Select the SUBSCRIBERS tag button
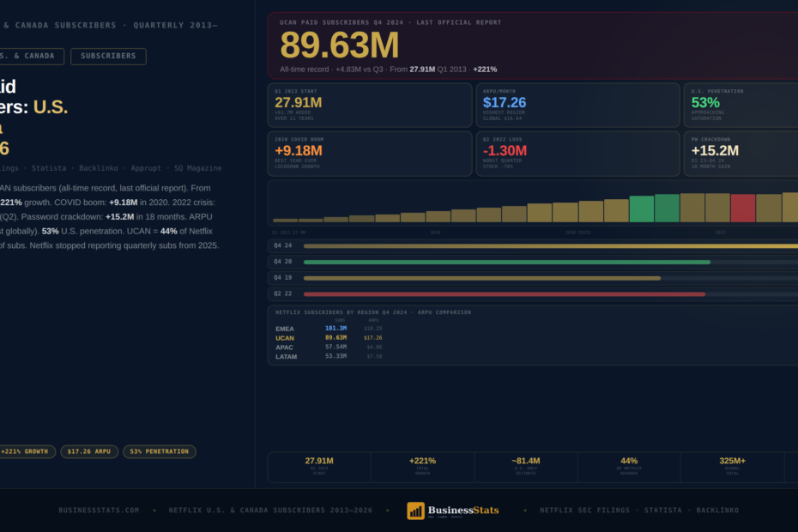The image size is (798, 532). (x=108, y=56)
